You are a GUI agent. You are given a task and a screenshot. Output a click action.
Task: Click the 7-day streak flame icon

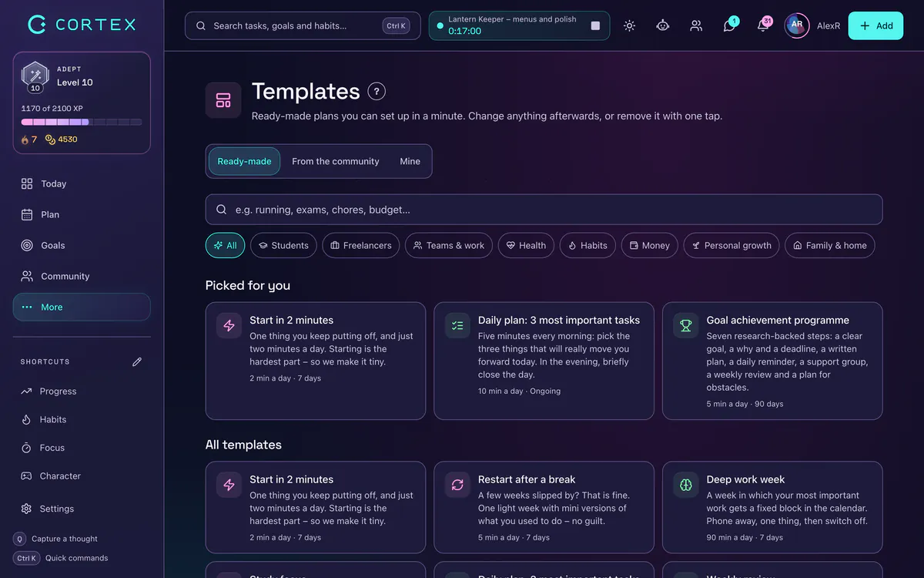pyautogui.click(x=25, y=139)
